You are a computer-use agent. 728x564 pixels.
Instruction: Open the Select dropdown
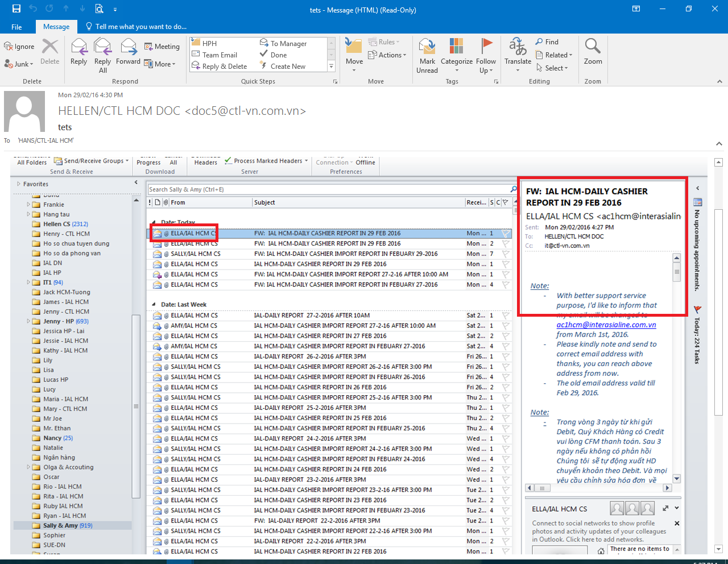pyautogui.click(x=552, y=68)
